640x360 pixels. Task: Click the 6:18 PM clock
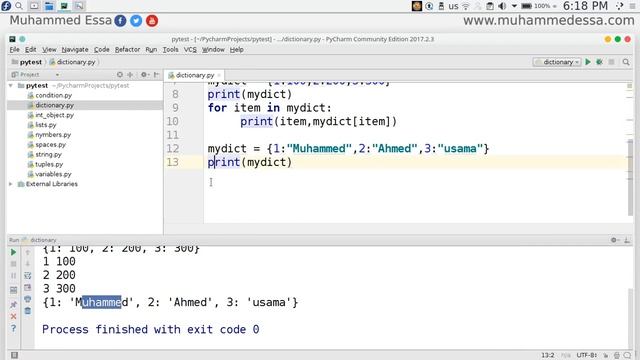click(585, 6)
